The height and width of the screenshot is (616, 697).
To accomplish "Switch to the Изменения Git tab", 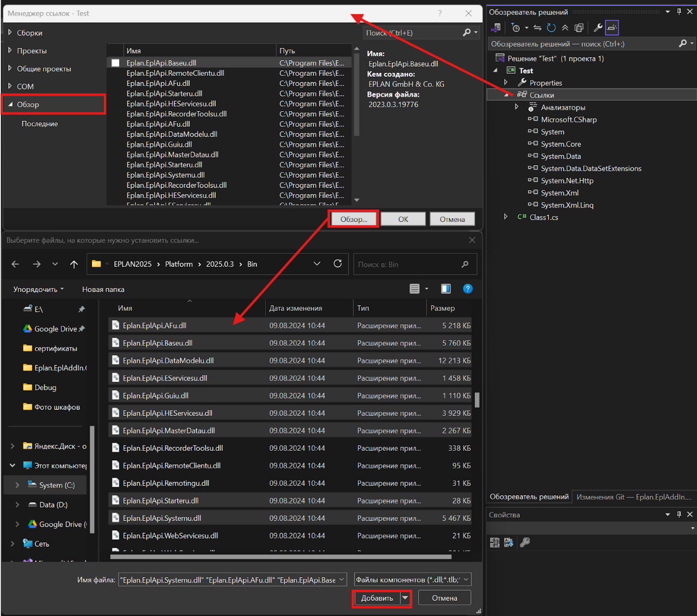I will pyautogui.click(x=633, y=497).
